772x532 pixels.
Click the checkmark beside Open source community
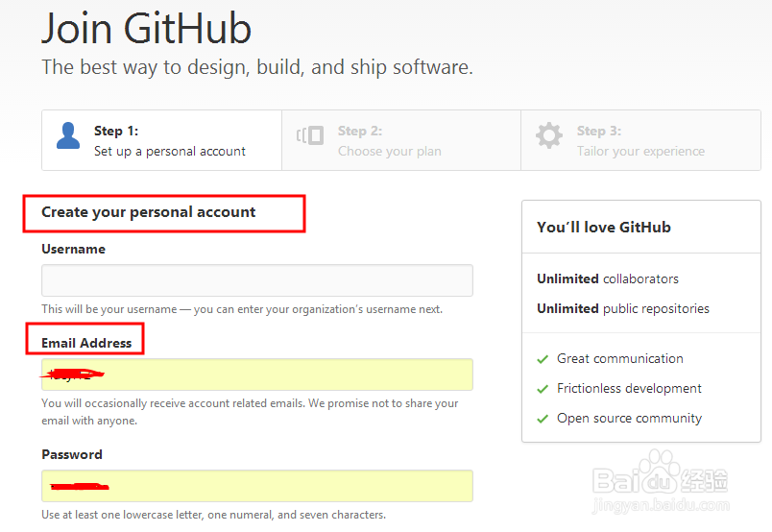[543, 419]
